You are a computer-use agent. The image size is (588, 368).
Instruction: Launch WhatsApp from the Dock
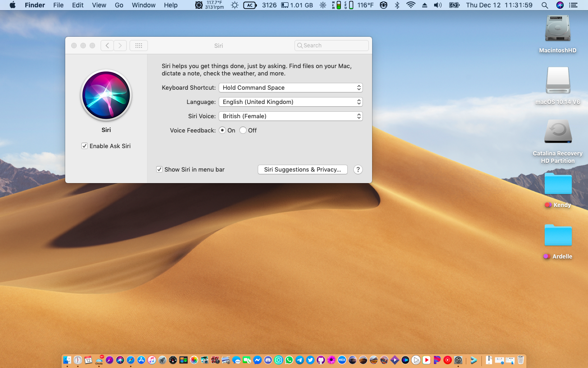[289, 360]
